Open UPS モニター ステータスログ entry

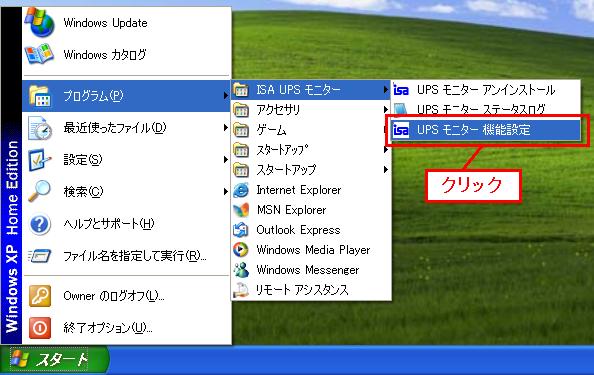tap(486, 110)
